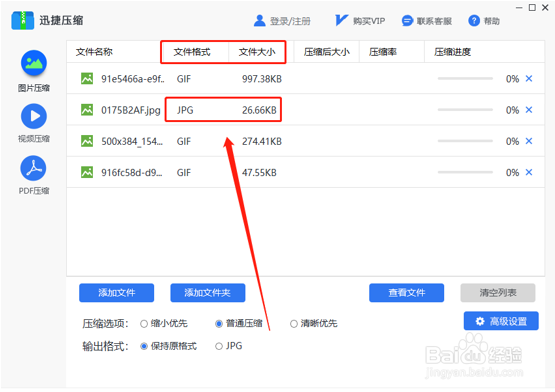This screenshot has width=555, height=392.
Task: Maximize the 迅捷压缩 window
Action: tap(532, 7)
